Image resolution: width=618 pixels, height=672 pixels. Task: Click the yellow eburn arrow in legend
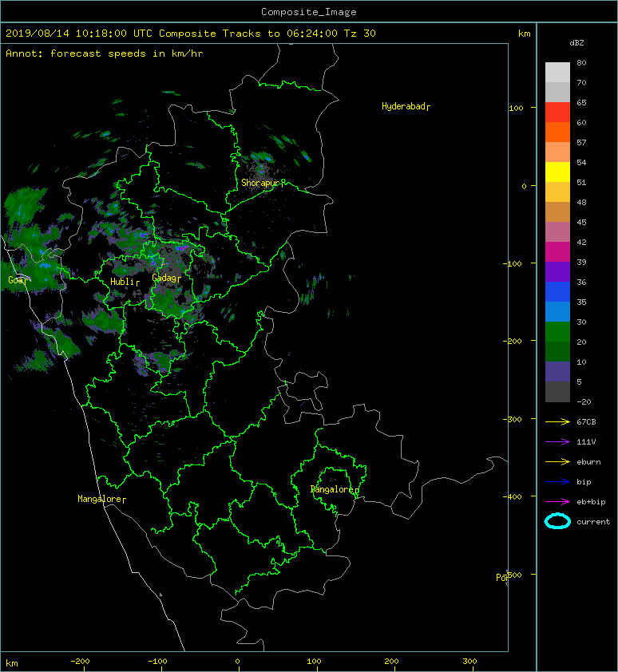coord(557,462)
